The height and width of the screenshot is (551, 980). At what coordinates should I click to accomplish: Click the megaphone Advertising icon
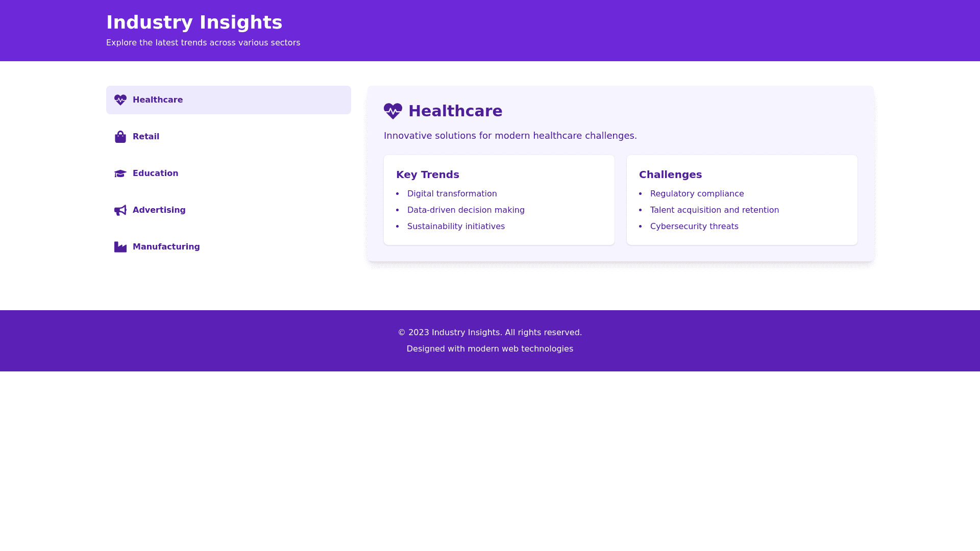120,210
